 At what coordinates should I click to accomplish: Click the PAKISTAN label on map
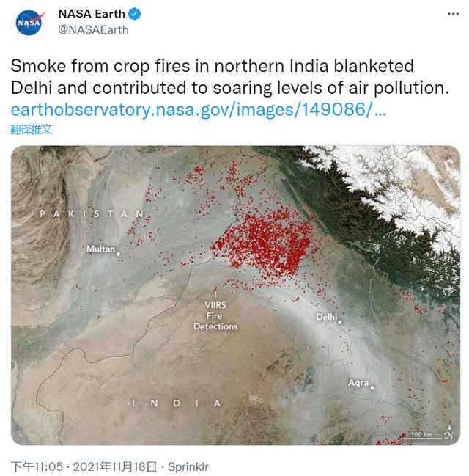click(92, 214)
